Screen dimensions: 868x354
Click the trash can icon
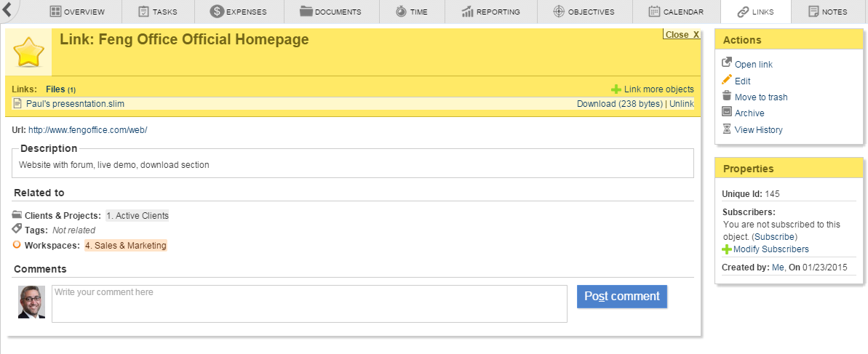726,96
